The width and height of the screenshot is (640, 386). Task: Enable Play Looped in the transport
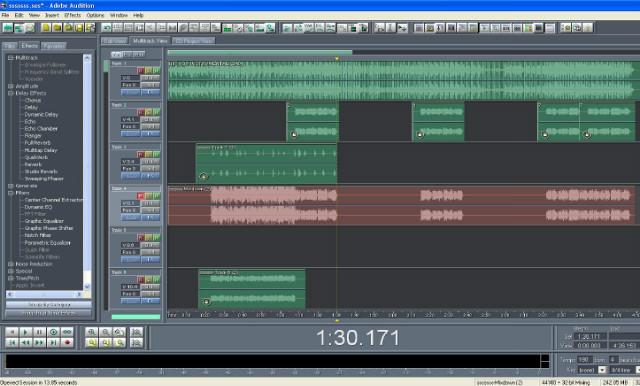coord(67,332)
